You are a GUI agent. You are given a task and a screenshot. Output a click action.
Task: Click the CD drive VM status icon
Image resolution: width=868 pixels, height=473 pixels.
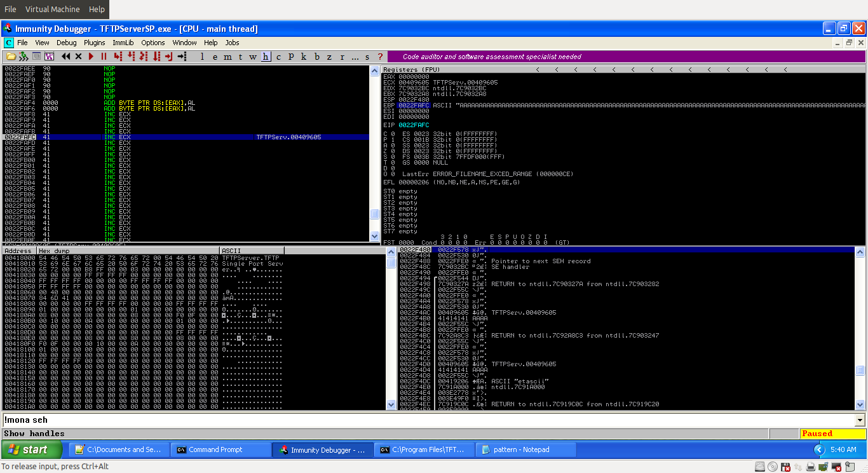773,467
